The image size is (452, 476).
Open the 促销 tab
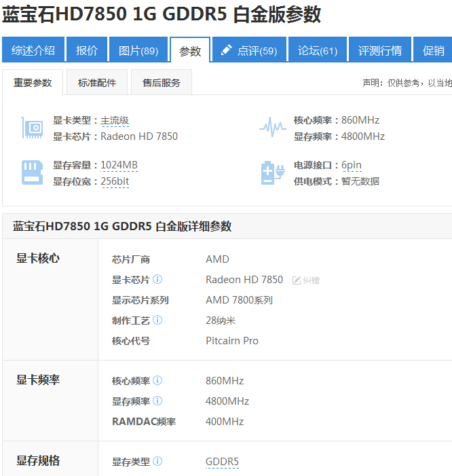click(433, 50)
